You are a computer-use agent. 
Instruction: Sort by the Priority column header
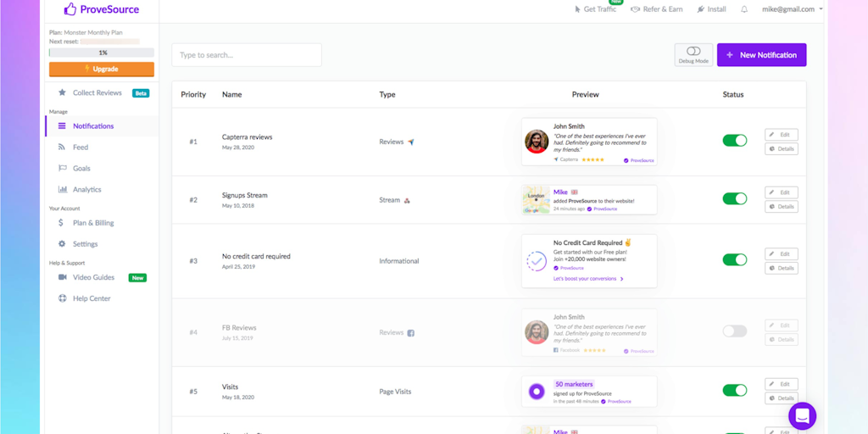coord(193,95)
